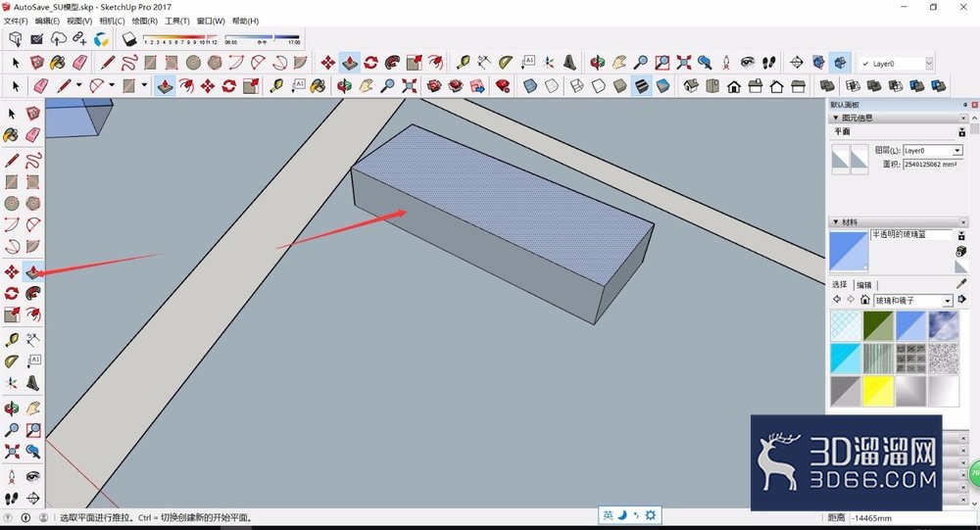The height and width of the screenshot is (530, 980).
Task: Select the Zoom Extents tool in left toolbar
Action: 11,451
